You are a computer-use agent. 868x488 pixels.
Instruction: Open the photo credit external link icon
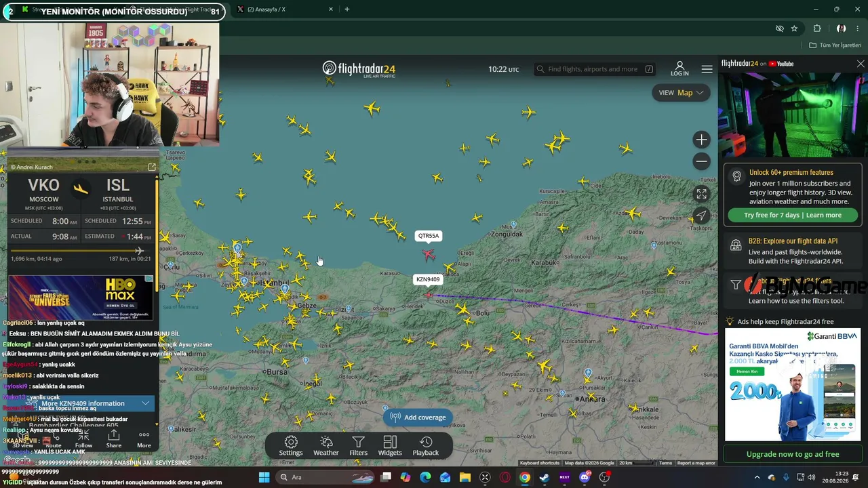click(x=152, y=167)
